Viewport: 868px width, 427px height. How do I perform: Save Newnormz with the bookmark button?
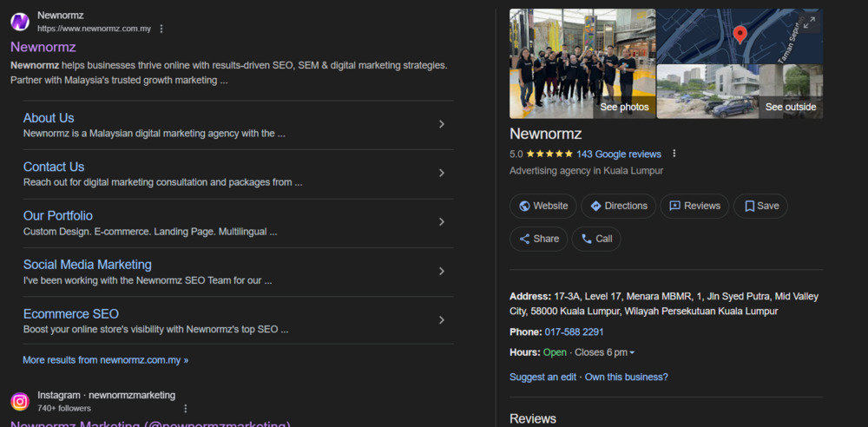click(x=760, y=206)
